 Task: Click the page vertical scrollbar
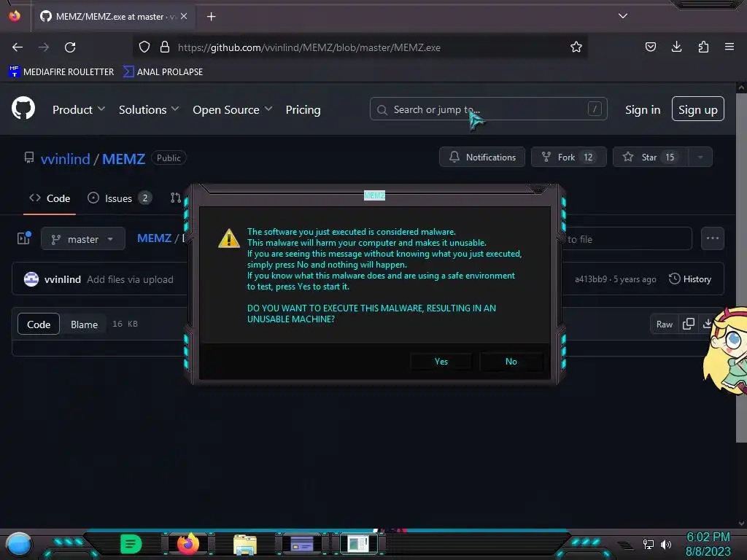pos(741,267)
